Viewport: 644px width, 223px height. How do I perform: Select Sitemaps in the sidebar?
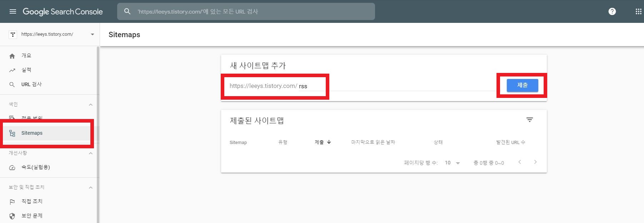46,133
